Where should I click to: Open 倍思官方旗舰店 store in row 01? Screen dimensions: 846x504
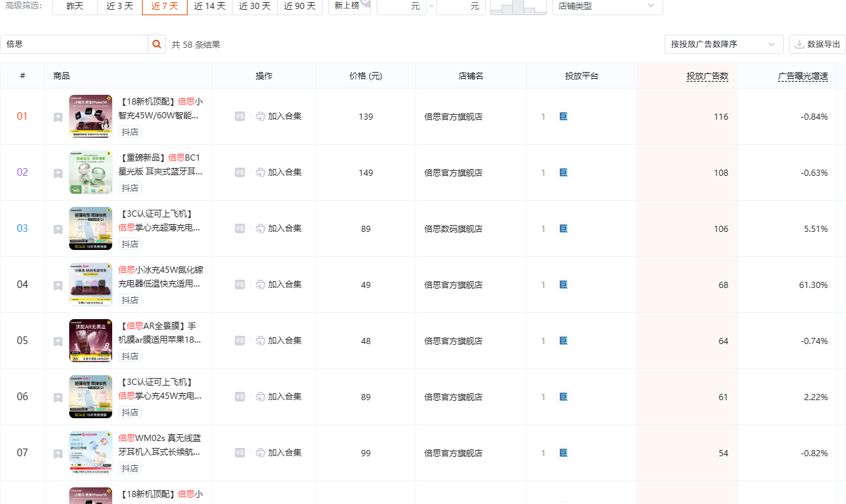click(453, 117)
